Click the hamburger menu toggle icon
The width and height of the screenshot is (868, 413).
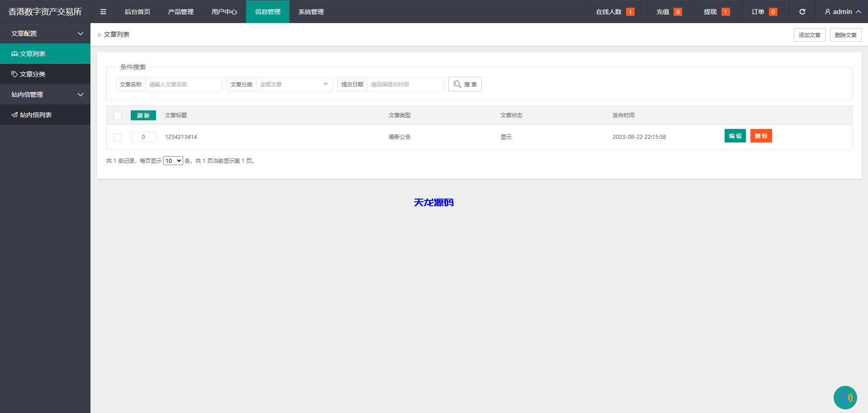coord(103,12)
